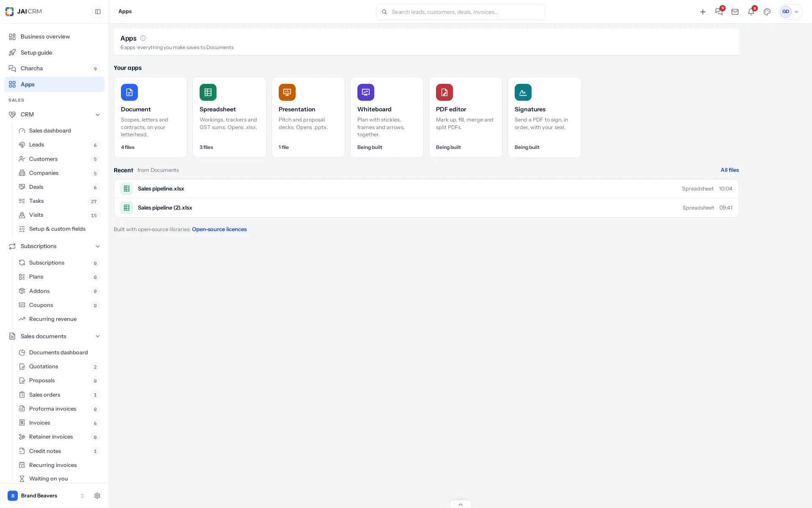Click the spreadsheet icon of Sales pipeline (2).xlsx
Viewport: 812px width, 508px height.
click(x=126, y=208)
